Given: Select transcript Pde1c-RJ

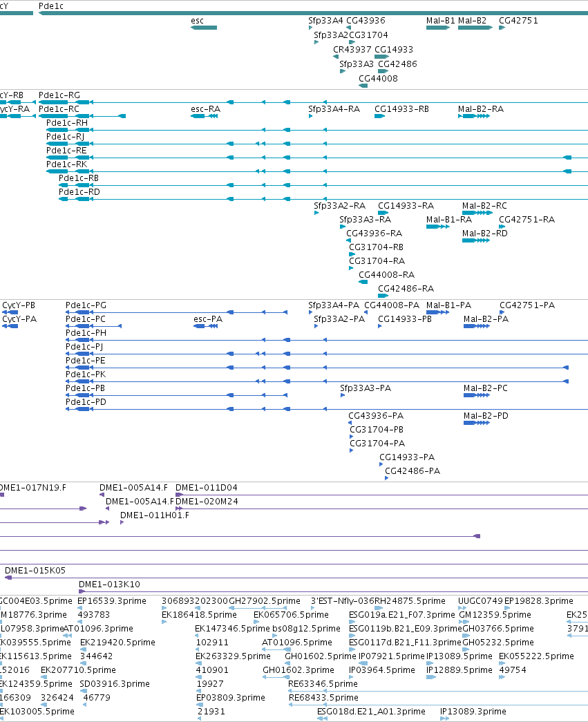Looking at the screenshot, I should 65,137.
